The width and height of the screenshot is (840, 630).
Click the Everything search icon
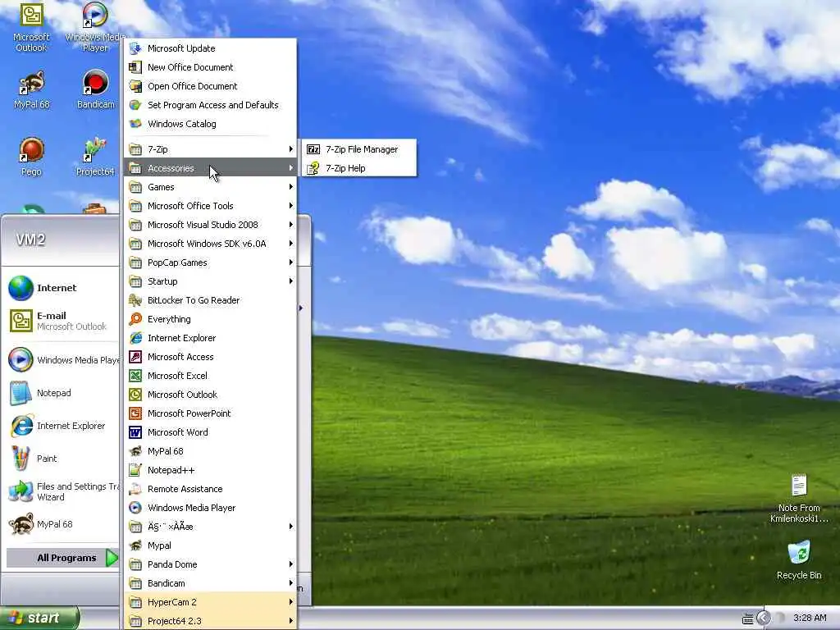(135, 319)
